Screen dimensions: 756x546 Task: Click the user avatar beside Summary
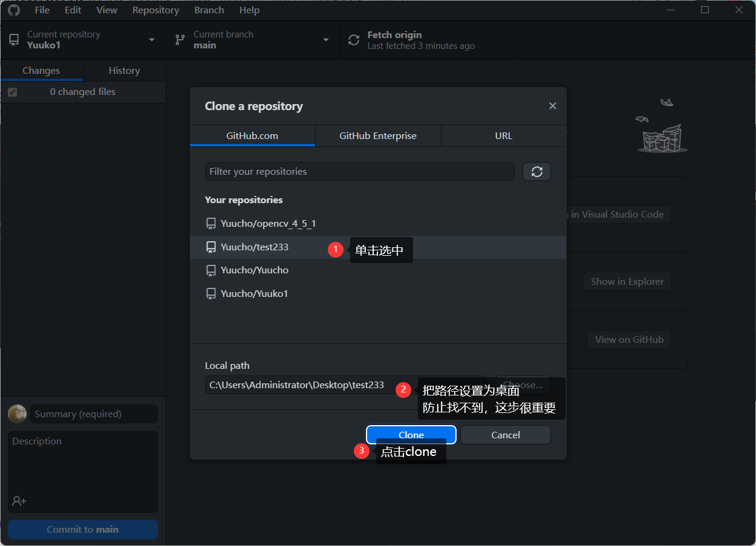(x=17, y=414)
